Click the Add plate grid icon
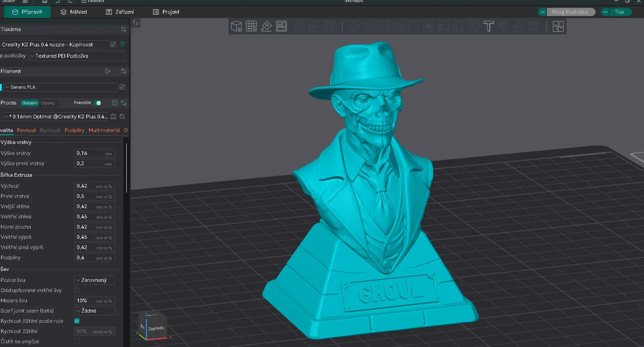 point(251,26)
